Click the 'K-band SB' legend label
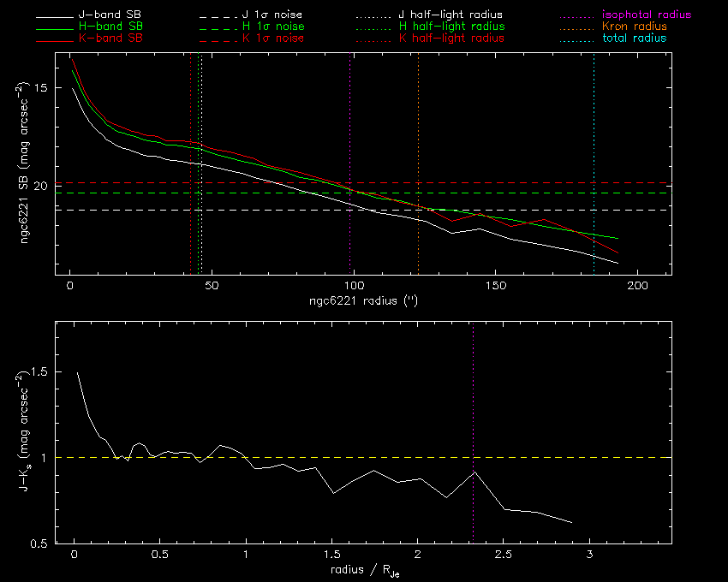This screenshot has width=728, height=582. [110, 38]
